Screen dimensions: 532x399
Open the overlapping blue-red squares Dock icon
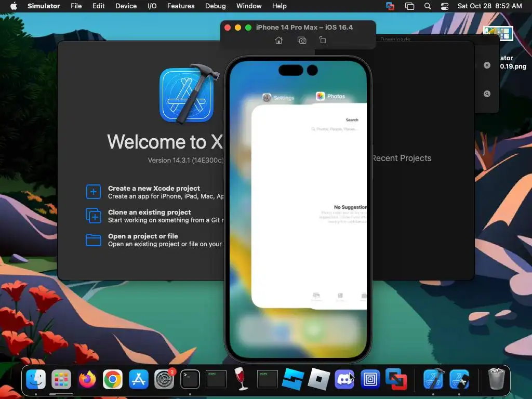[x=396, y=379]
